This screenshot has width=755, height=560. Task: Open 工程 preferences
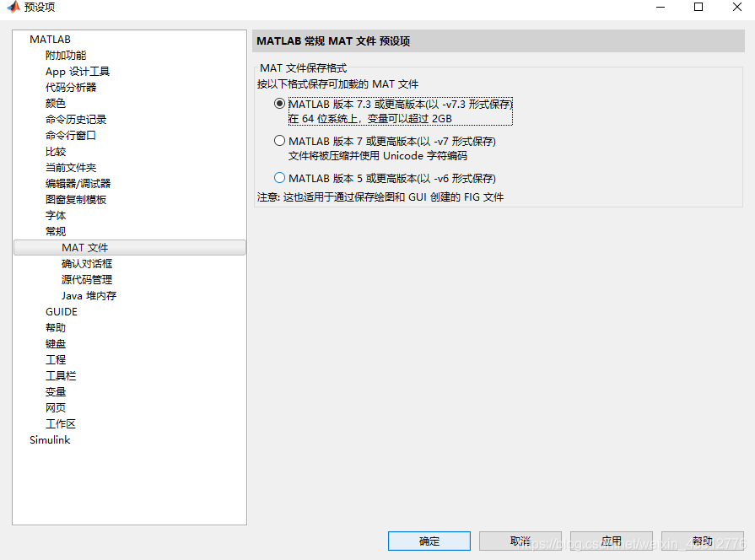click(56, 359)
